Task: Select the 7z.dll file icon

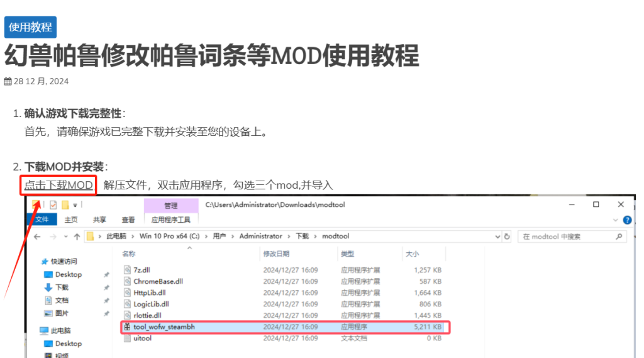Action: click(x=127, y=270)
